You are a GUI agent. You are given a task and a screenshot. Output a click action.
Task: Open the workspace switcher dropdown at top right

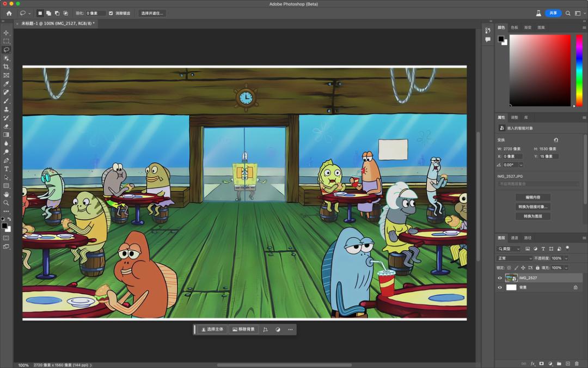pyautogui.click(x=579, y=13)
